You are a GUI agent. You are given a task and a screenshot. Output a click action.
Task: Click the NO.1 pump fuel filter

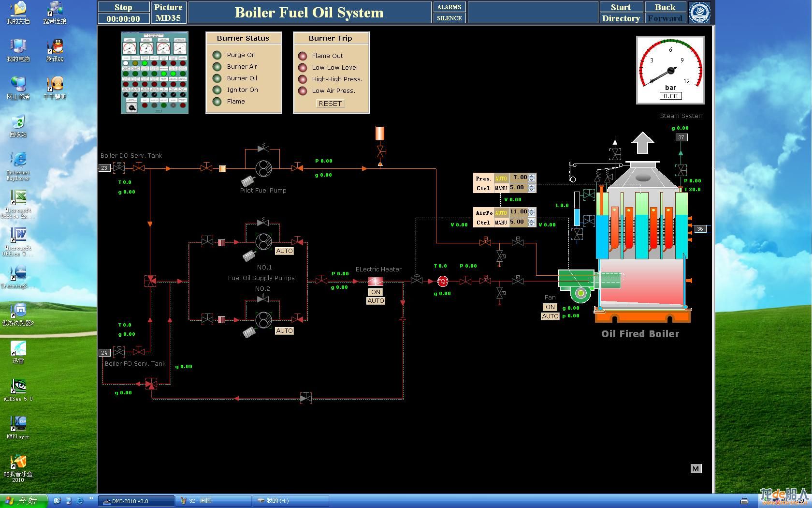pyautogui.click(x=221, y=242)
